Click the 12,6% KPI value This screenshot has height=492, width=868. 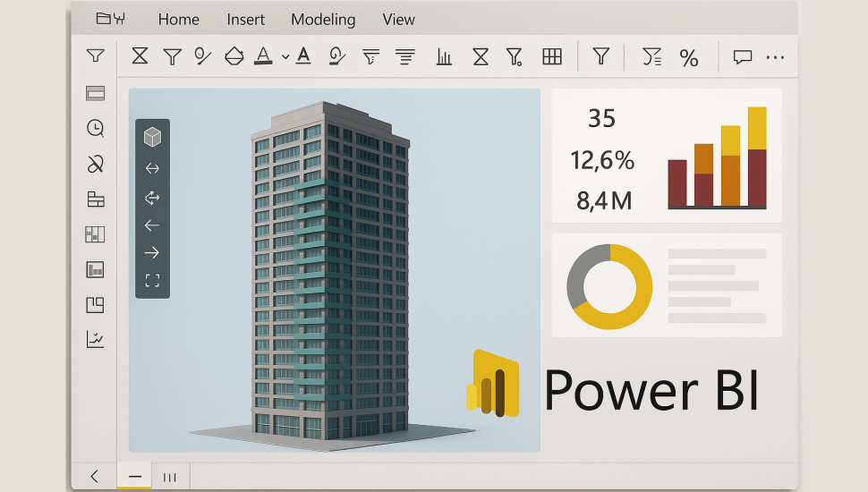(602, 160)
